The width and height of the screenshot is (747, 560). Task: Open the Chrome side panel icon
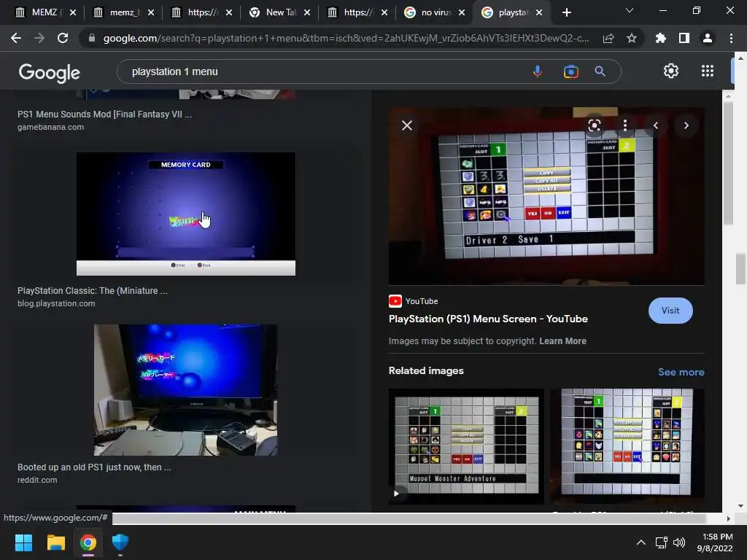pyautogui.click(x=684, y=38)
